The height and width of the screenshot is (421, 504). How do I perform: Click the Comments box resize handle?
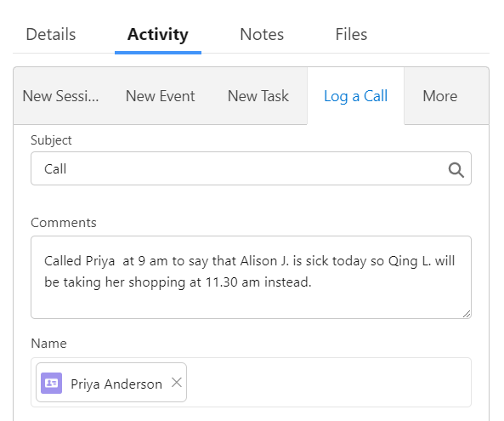pyautogui.click(x=467, y=314)
